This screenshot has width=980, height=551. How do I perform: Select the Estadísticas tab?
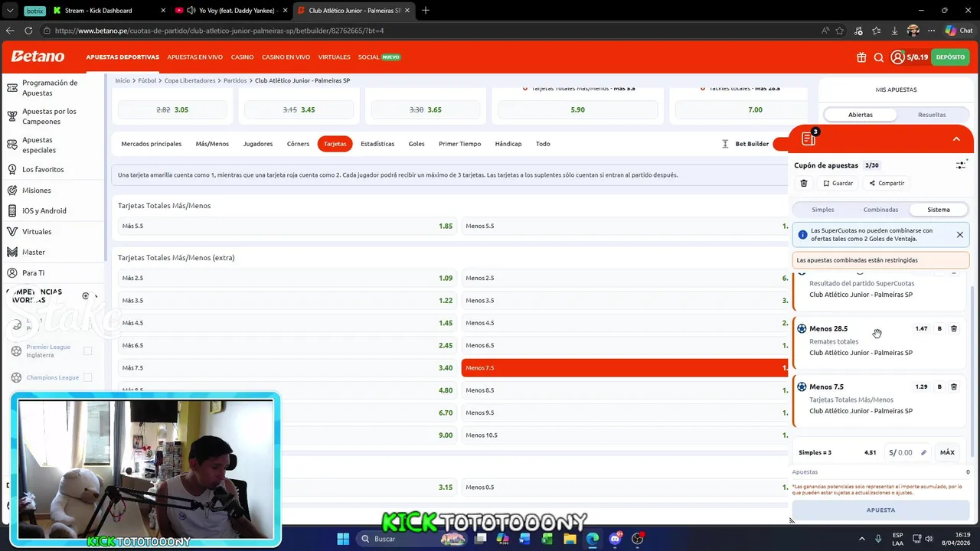tap(377, 144)
